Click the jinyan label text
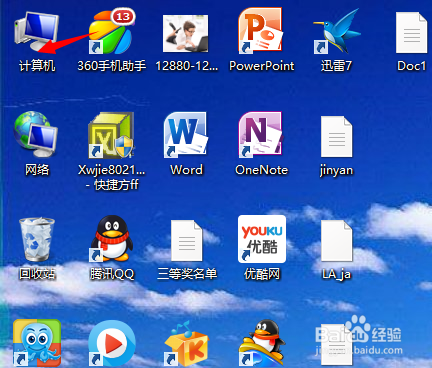Screen dimensions: 432x368 tap(336, 171)
